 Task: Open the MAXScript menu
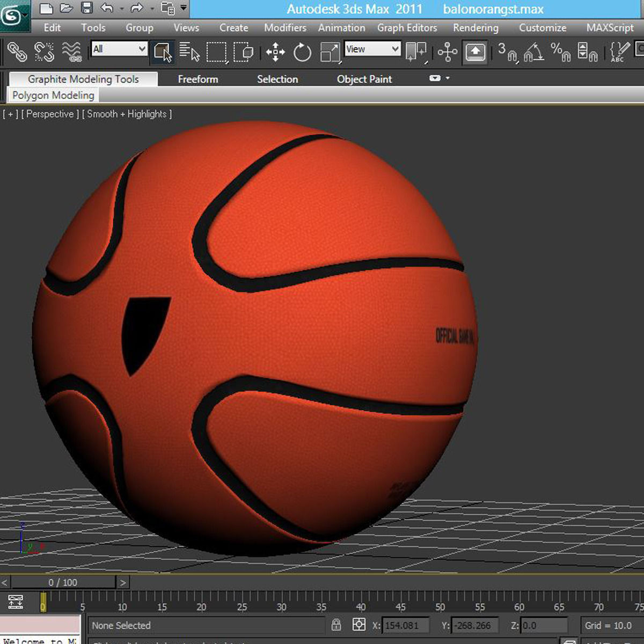click(610, 28)
